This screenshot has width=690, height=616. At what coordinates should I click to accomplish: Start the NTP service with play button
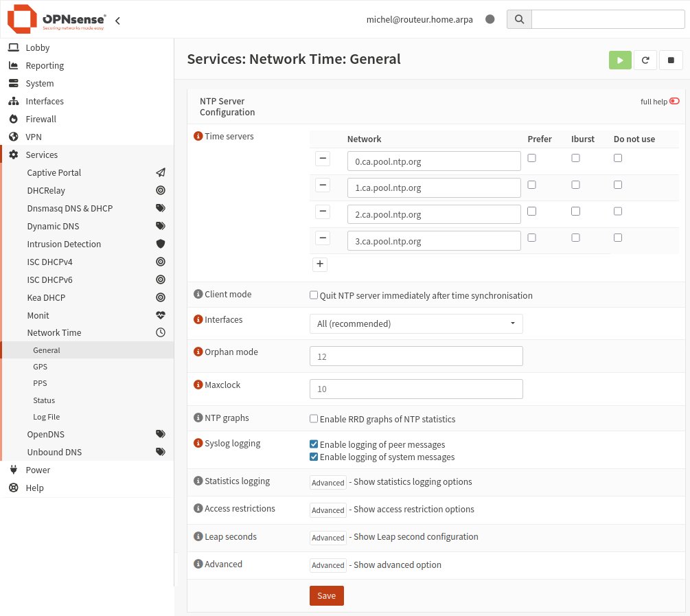click(620, 60)
